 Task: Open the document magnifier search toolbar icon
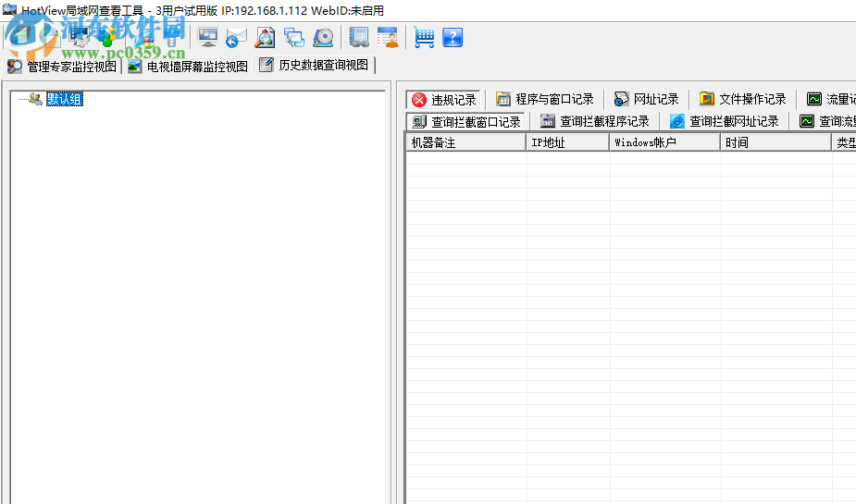coord(266,38)
